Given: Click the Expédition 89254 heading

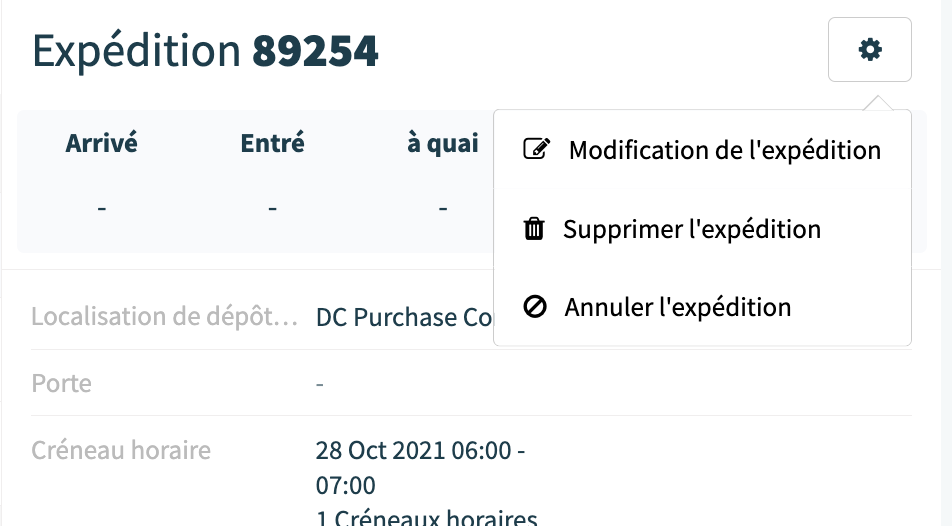Looking at the screenshot, I should point(205,50).
